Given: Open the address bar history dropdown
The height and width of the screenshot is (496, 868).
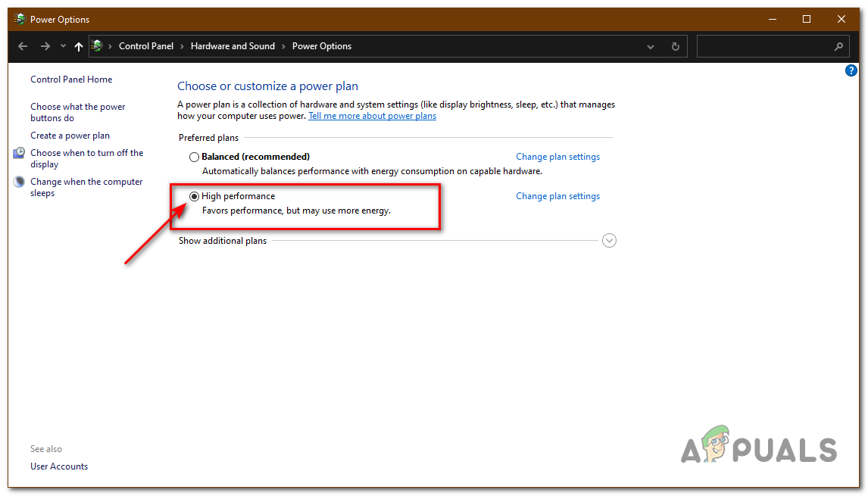Looking at the screenshot, I should pos(651,46).
